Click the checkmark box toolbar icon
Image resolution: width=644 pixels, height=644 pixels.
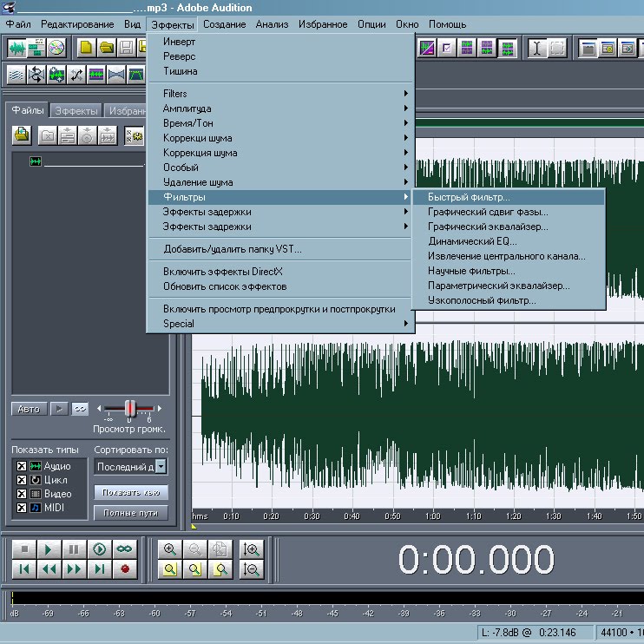pyautogui.click(x=447, y=48)
